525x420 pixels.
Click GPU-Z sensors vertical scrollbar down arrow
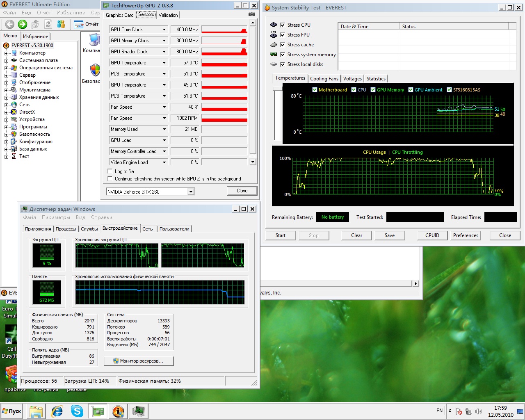click(253, 162)
